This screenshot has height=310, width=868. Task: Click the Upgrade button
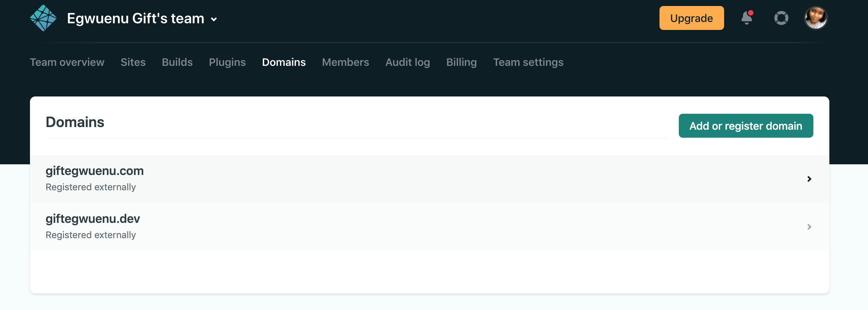point(691,18)
